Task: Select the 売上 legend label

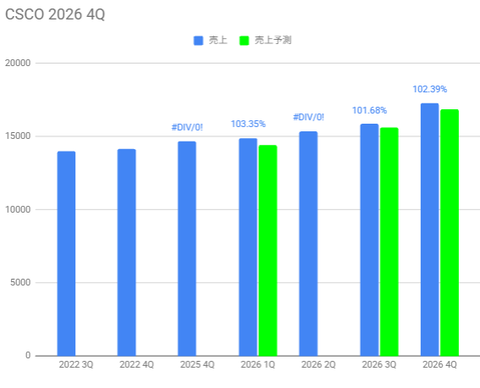Action: click(x=218, y=40)
